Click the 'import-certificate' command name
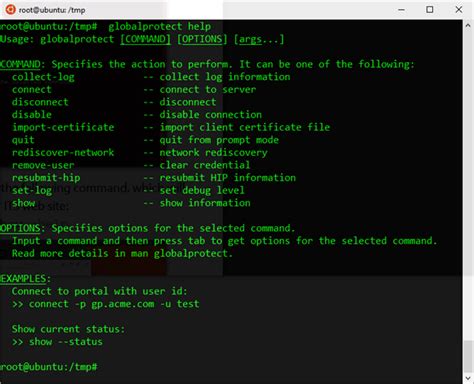Viewport: 474px width, 384px height. tap(63, 127)
